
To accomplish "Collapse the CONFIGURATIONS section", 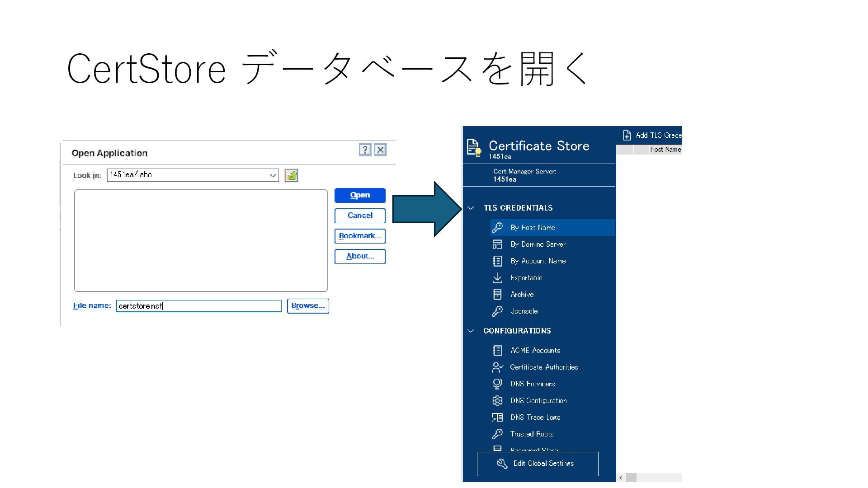I will pos(471,331).
